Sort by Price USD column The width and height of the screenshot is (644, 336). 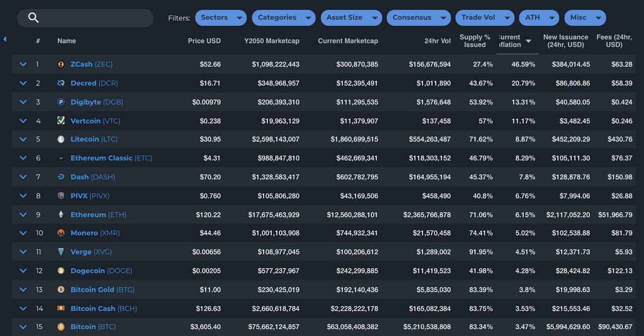click(204, 41)
